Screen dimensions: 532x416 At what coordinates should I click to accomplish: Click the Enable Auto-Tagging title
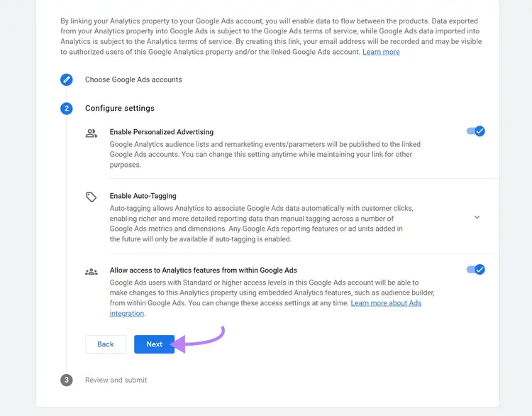coord(143,196)
